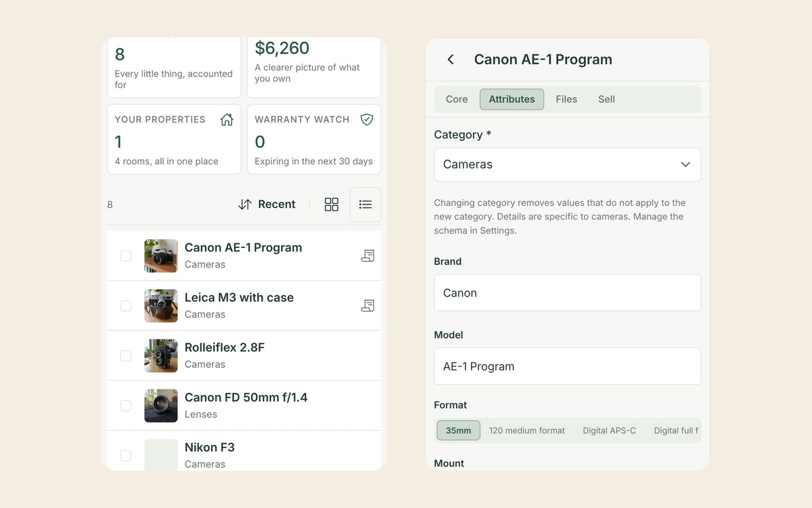
Task: Open the $6,260 total value card
Action: [314, 68]
